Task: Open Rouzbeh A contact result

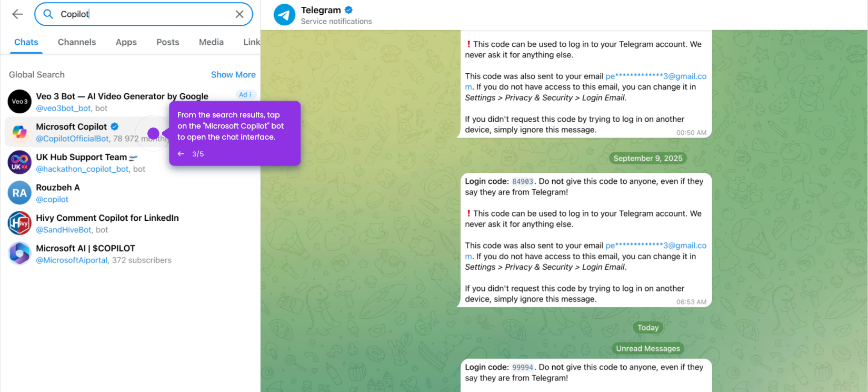Action: pos(131,193)
